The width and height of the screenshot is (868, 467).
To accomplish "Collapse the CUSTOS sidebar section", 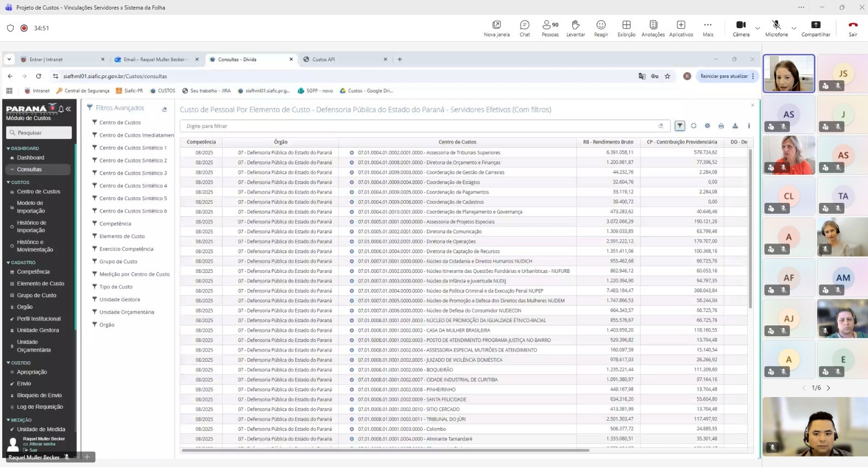I will tap(20, 182).
